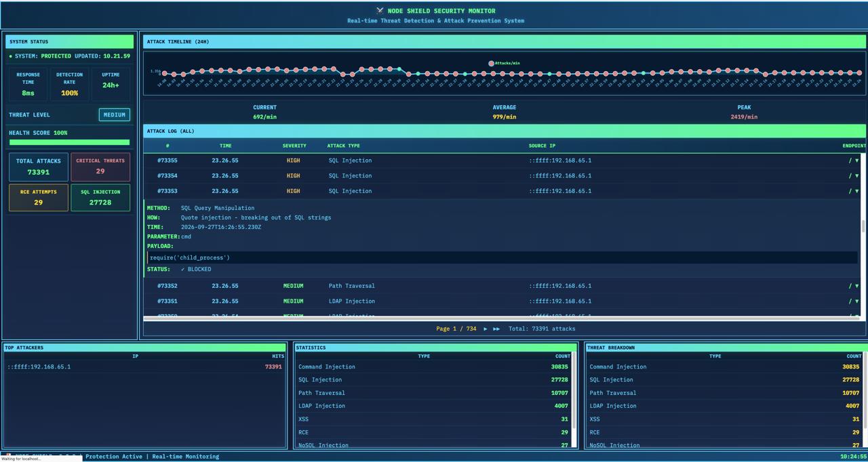Open the Total Attacks card

39,167
